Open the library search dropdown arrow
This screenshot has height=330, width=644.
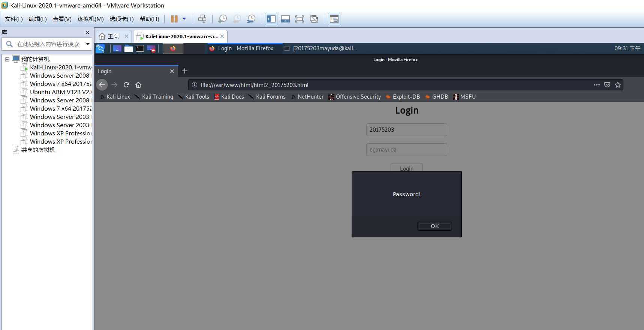point(88,44)
